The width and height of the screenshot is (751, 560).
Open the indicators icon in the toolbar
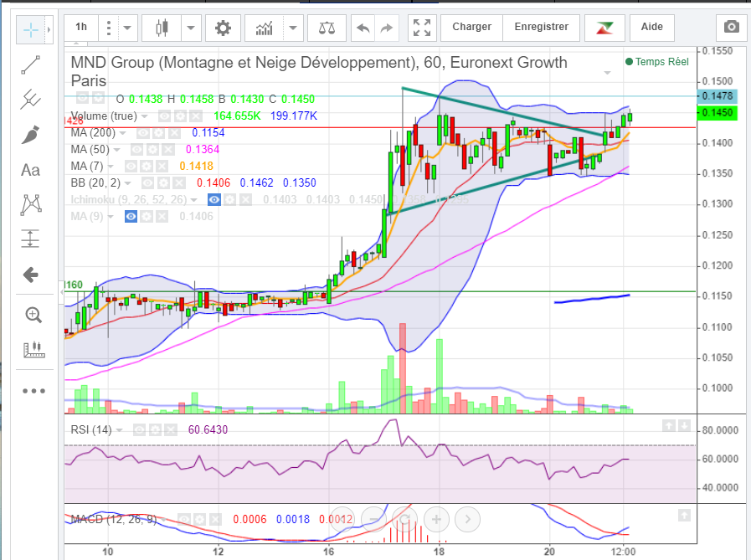[264, 28]
